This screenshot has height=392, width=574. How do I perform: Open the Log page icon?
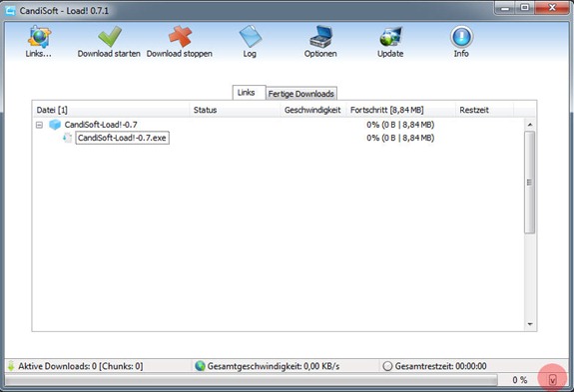click(250, 36)
